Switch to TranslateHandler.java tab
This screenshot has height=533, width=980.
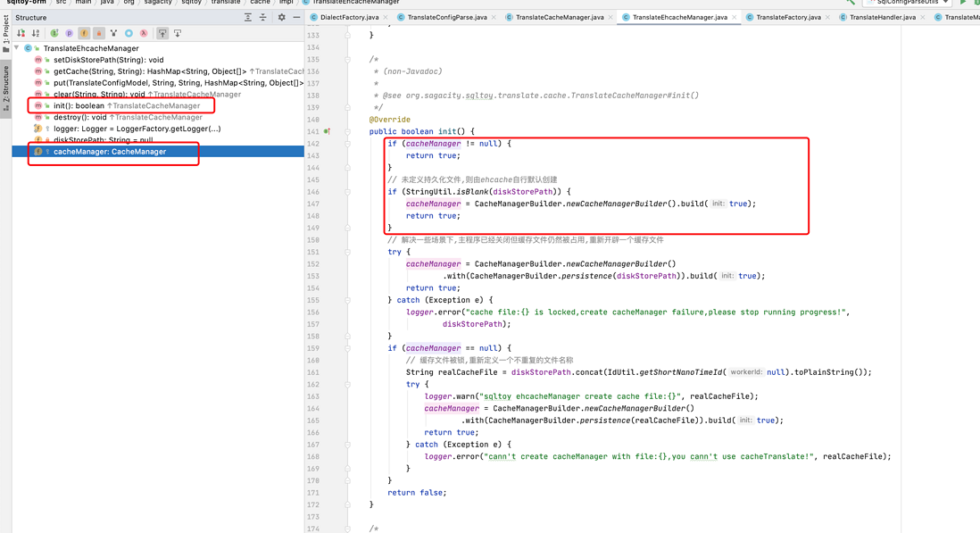882,18
